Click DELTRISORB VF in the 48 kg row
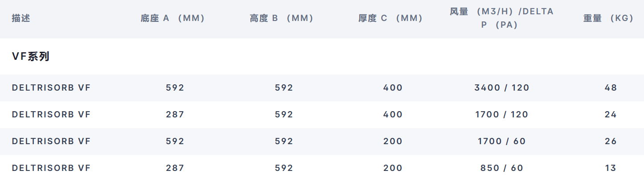644x187 pixels. (51, 88)
